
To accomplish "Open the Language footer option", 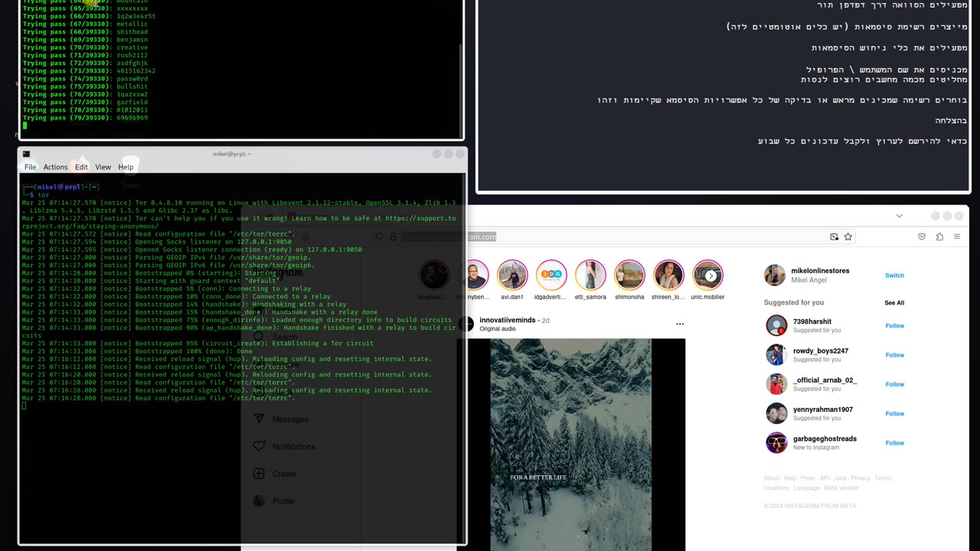I will (x=806, y=487).
